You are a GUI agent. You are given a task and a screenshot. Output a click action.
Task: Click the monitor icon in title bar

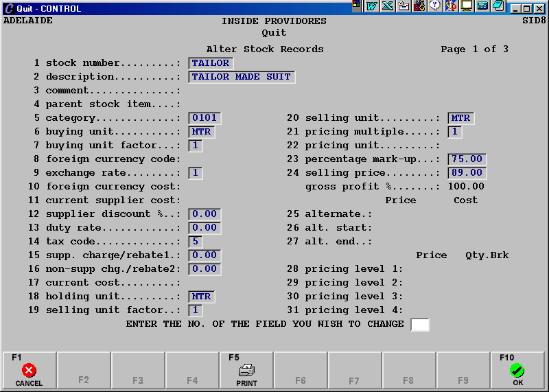tap(467, 6)
